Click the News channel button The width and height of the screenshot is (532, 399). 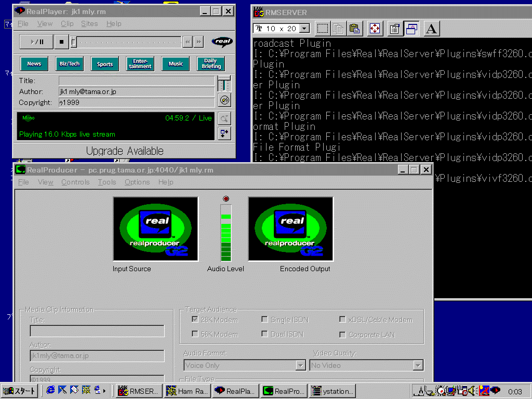click(x=34, y=64)
